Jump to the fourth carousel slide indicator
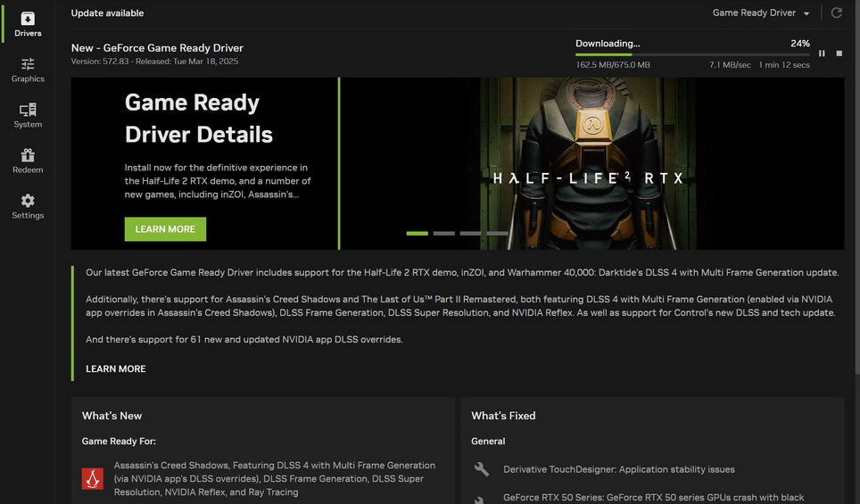This screenshot has width=860, height=504. coord(497,233)
